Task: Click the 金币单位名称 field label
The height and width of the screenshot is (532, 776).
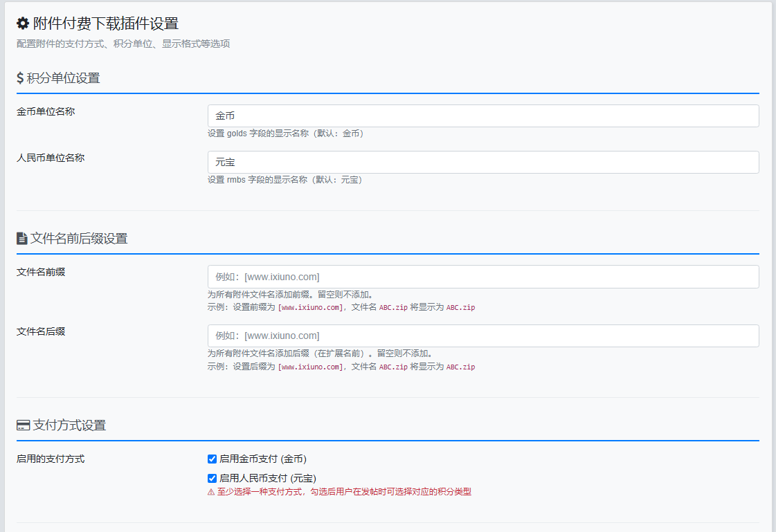Action: click(46, 111)
